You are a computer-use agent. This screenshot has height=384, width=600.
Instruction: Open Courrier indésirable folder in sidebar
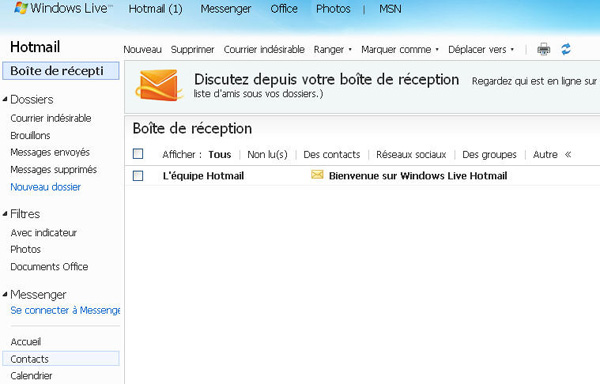pyautogui.click(x=51, y=118)
